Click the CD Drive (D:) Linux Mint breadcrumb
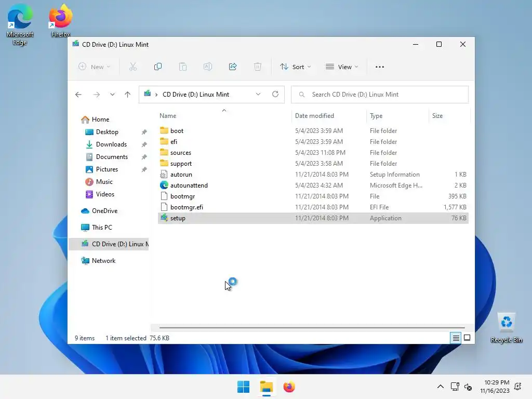 pyautogui.click(x=196, y=95)
